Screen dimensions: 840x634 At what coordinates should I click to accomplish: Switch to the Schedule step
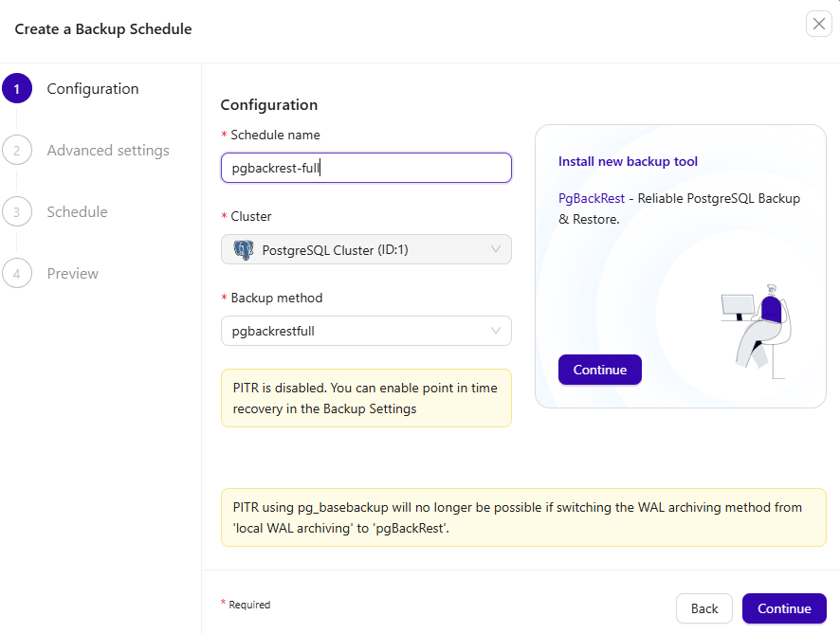(77, 212)
